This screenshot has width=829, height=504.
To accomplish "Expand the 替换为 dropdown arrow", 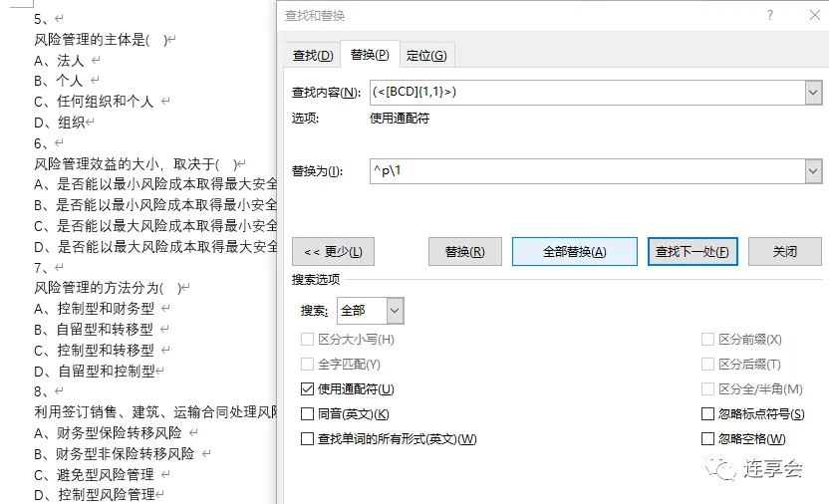I will pos(813,171).
